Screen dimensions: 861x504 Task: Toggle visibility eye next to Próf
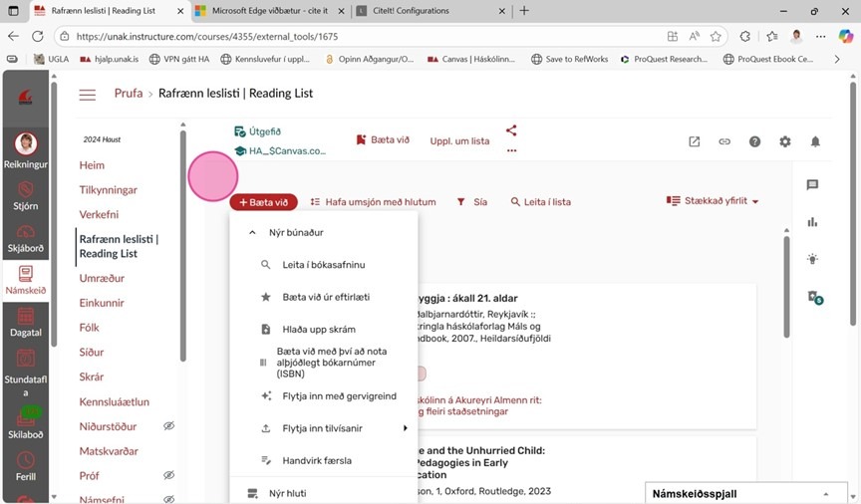(x=168, y=476)
